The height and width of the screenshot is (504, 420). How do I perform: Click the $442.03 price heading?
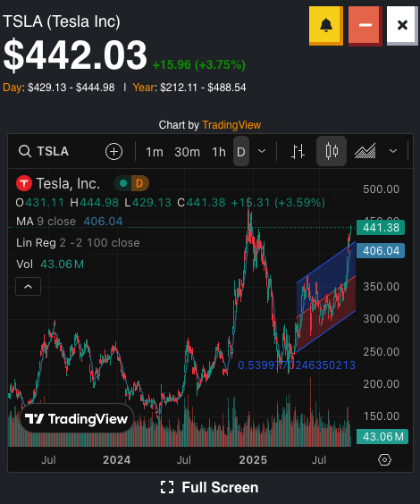tap(75, 55)
